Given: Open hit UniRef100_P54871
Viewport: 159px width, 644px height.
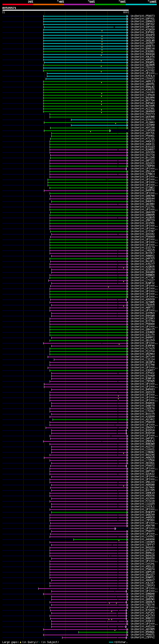Looking at the screenshot, I should 142,635.
